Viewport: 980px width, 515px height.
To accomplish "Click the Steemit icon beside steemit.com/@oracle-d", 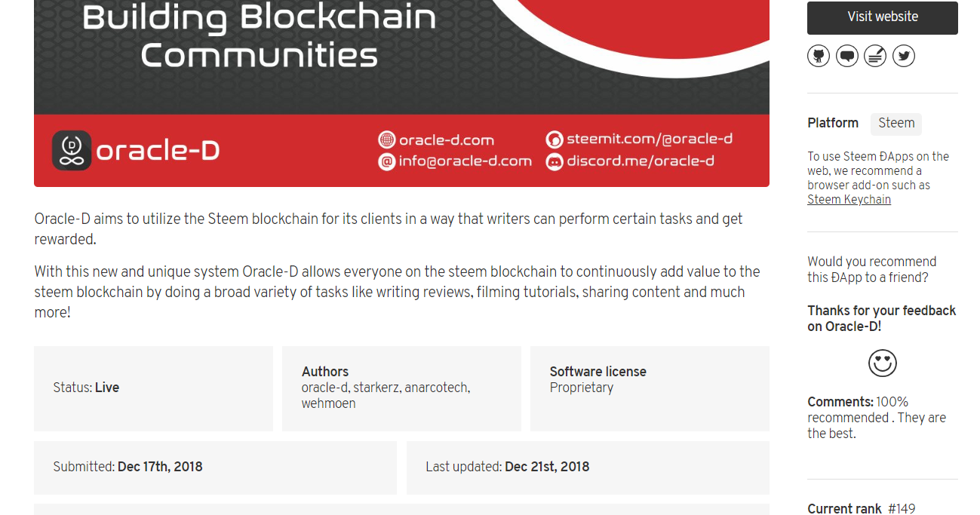I will tap(555, 139).
